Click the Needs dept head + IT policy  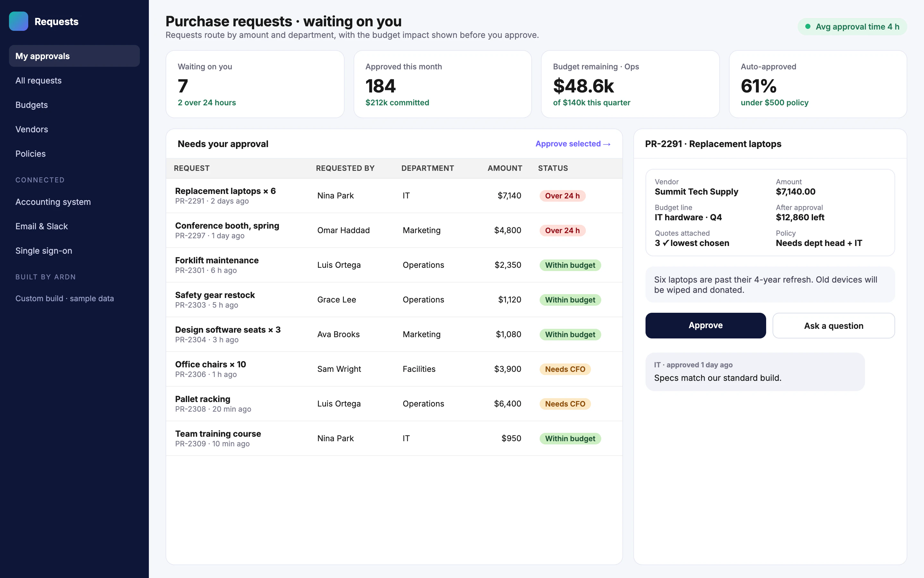(819, 243)
